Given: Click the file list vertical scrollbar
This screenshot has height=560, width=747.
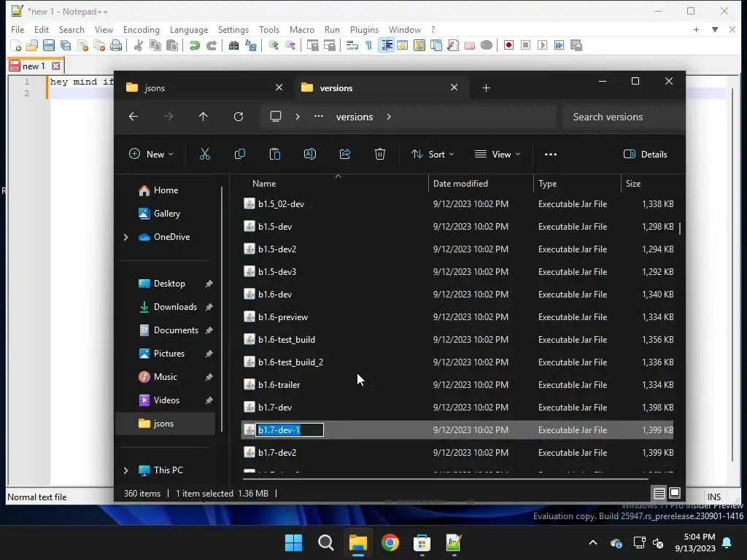Looking at the screenshot, I should coord(680,228).
